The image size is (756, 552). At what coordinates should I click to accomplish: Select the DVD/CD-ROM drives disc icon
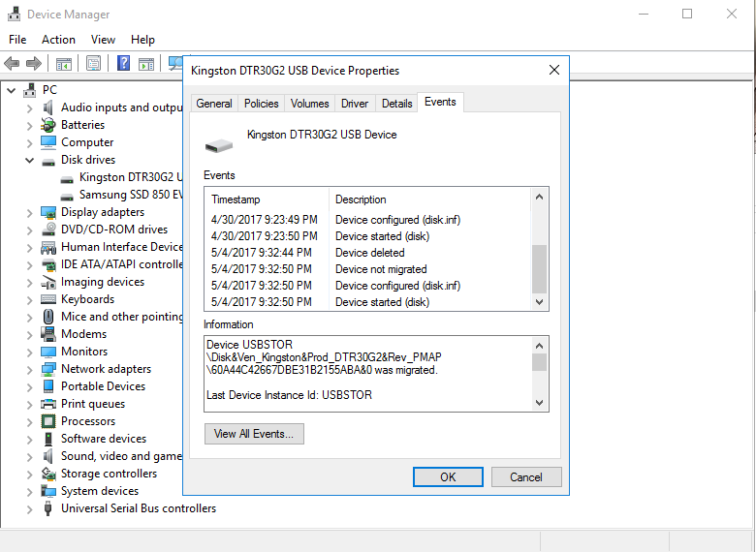coord(48,230)
